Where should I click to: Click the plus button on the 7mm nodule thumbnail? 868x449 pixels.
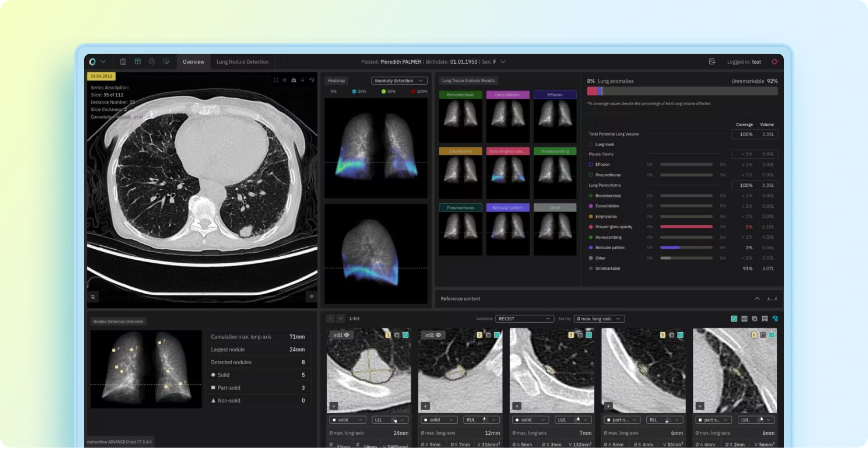517,406
